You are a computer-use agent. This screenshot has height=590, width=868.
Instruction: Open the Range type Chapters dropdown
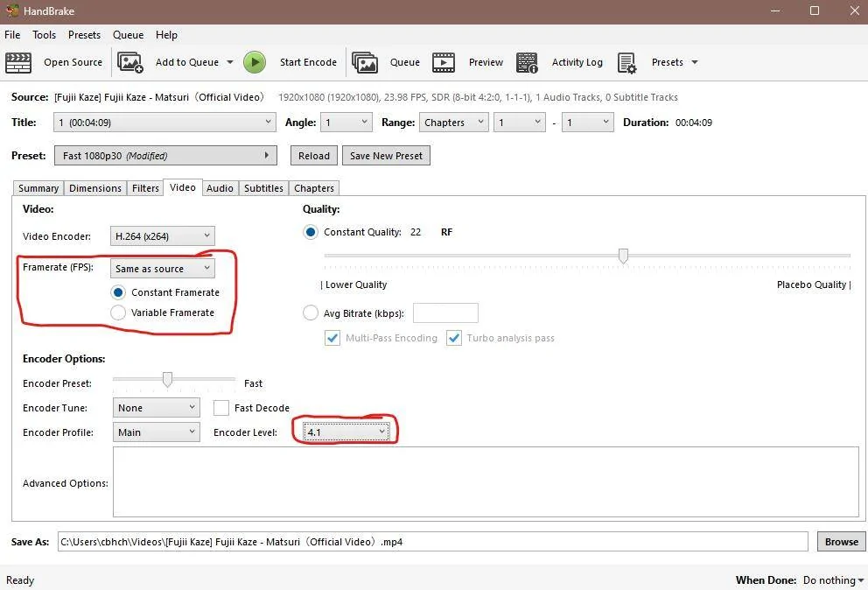454,123
